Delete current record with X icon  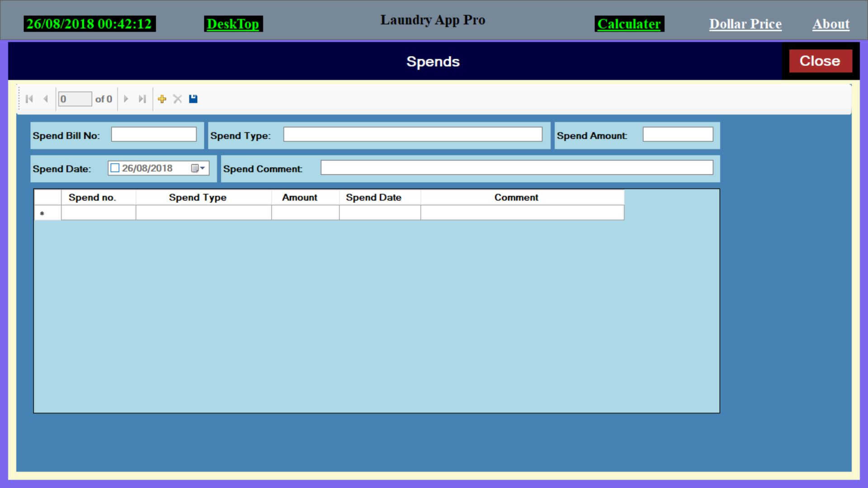click(178, 99)
